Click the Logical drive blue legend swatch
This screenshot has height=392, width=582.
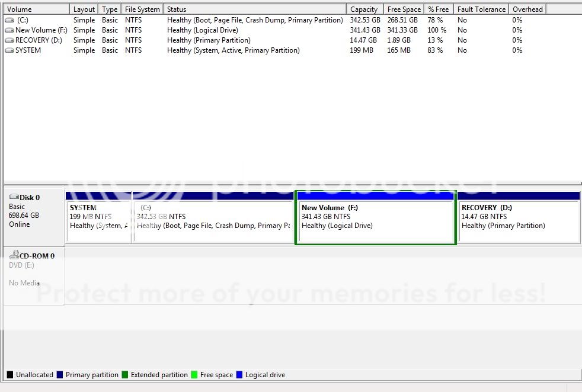pos(239,375)
